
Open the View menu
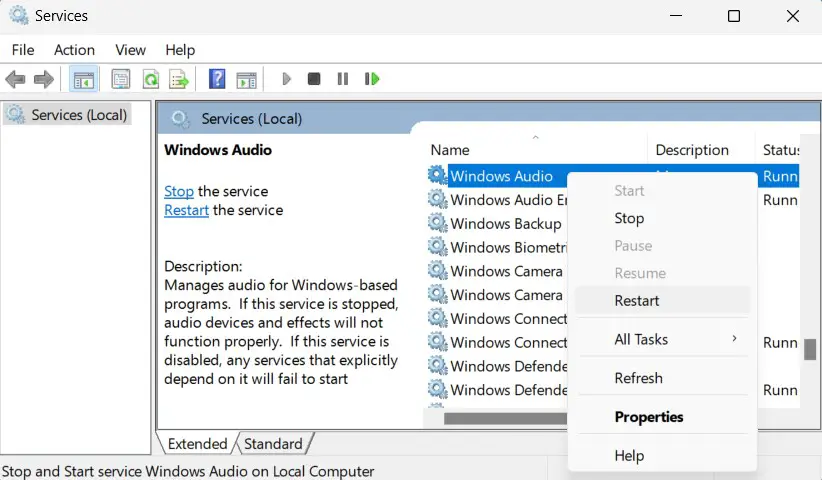tap(131, 50)
